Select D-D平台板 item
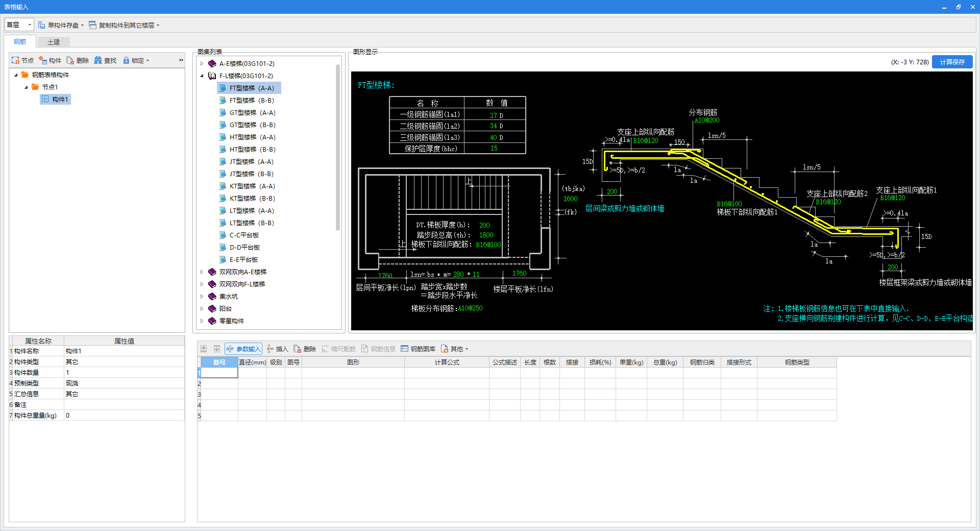This screenshot has height=531, width=980. click(x=241, y=248)
